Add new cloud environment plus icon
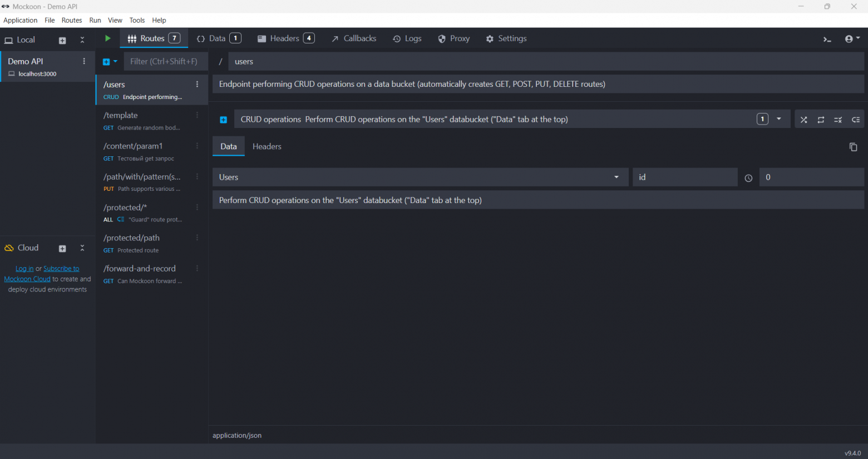Screen dimensions: 868x459 coord(62,249)
